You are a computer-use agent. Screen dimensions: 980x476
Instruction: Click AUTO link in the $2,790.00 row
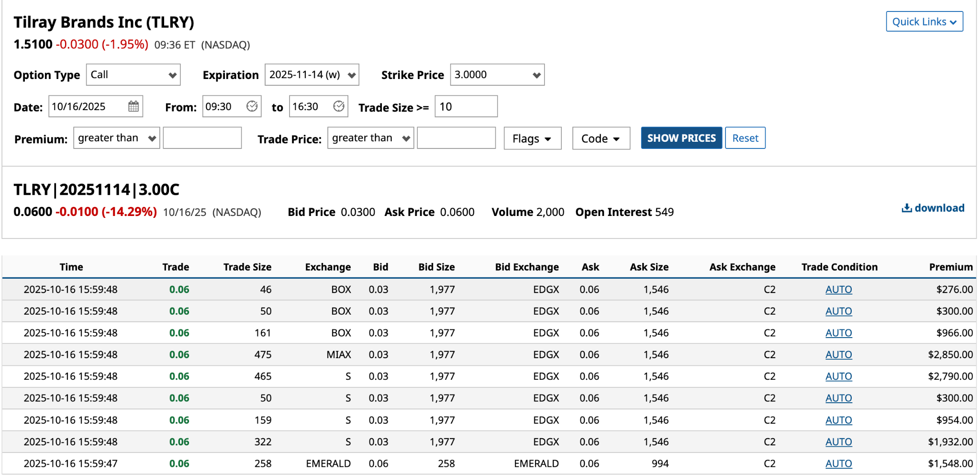point(838,376)
